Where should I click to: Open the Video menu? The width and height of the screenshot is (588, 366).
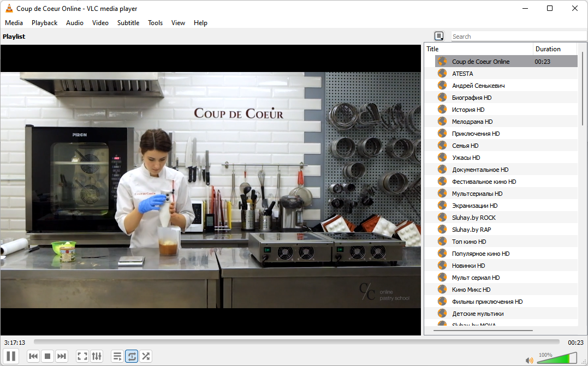(x=100, y=23)
